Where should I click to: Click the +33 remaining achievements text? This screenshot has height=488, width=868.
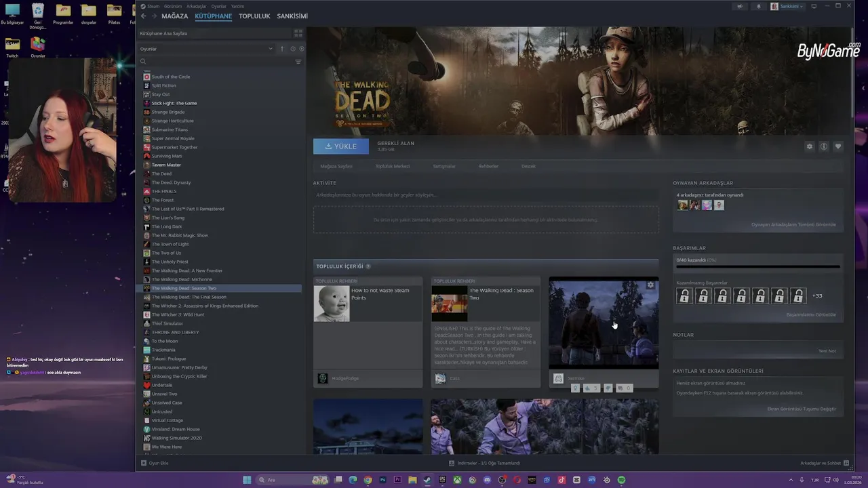click(x=816, y=296)
